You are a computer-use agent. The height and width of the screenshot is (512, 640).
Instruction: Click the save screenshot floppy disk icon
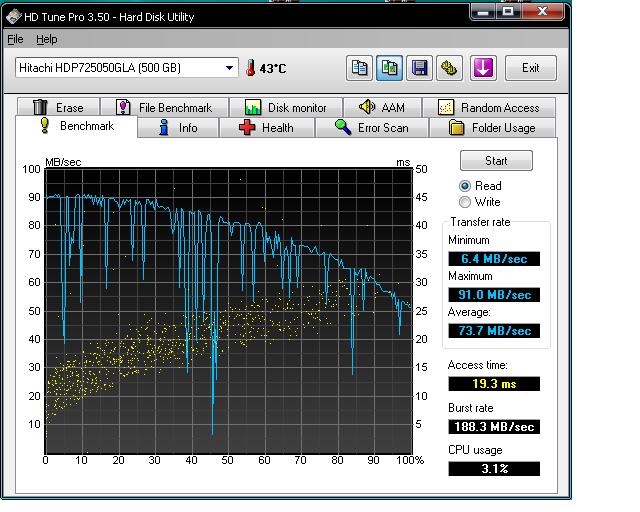pos(419,68)
